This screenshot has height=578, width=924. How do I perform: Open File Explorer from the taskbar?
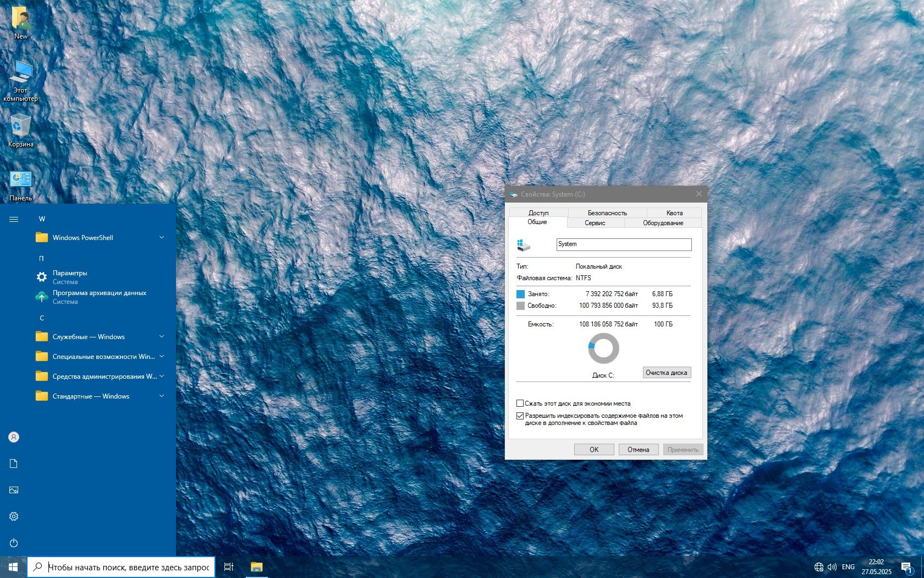[256, 567]
